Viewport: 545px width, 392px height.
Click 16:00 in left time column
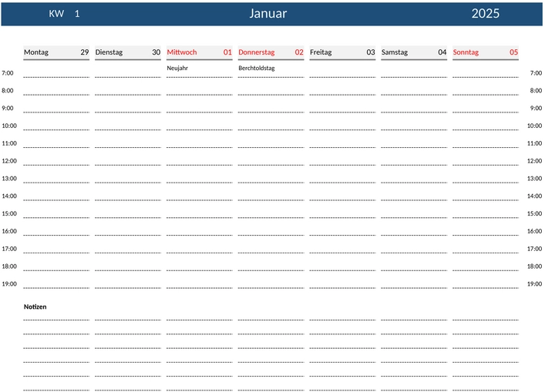click(x=9, y=231)
